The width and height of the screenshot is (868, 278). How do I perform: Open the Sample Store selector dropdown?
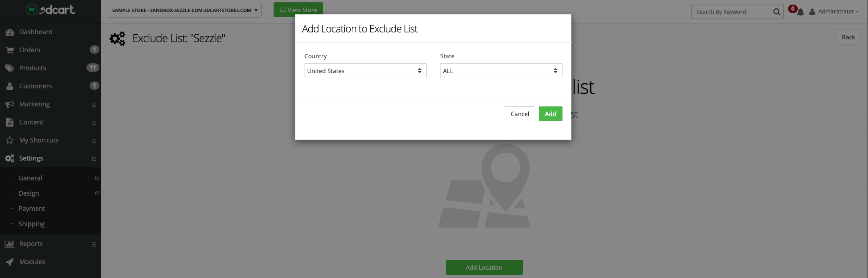184,10
